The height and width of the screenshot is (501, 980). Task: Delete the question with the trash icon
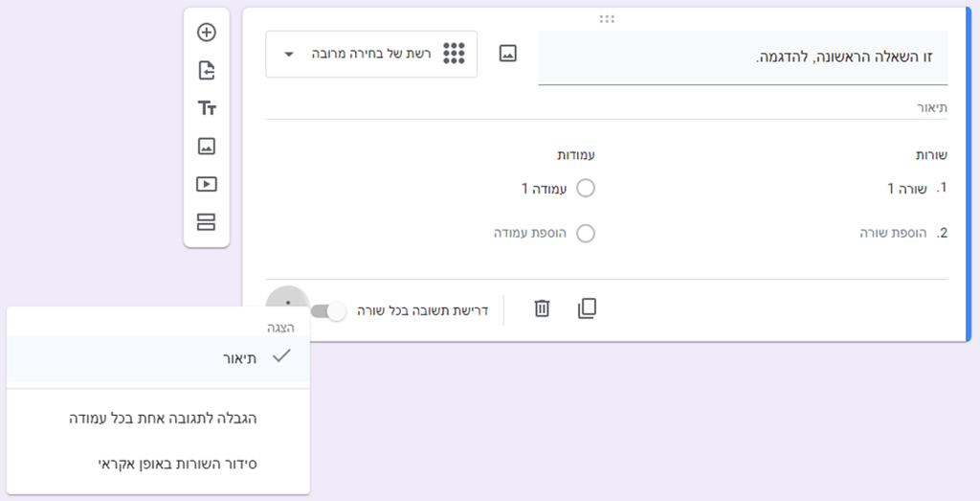pos(542,308)
